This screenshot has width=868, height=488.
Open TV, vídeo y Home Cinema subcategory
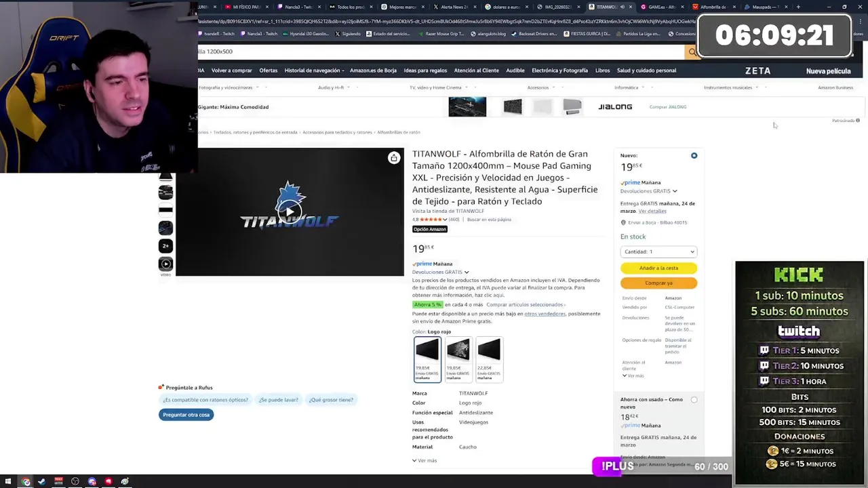(x=437, y=87)
